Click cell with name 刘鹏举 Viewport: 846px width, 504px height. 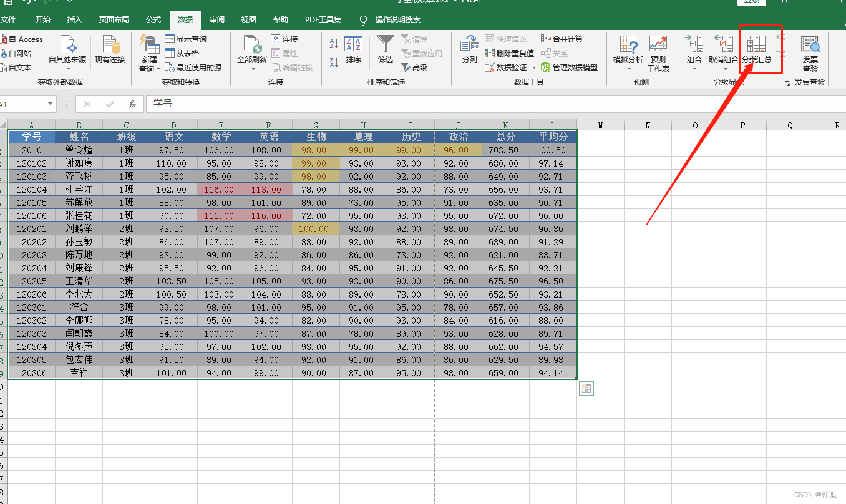79,229
